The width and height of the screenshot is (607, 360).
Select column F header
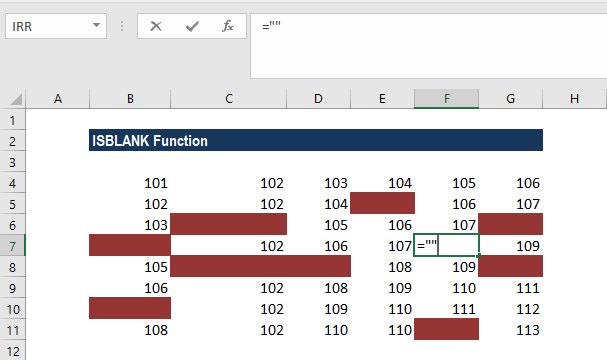tap(446, 99)
